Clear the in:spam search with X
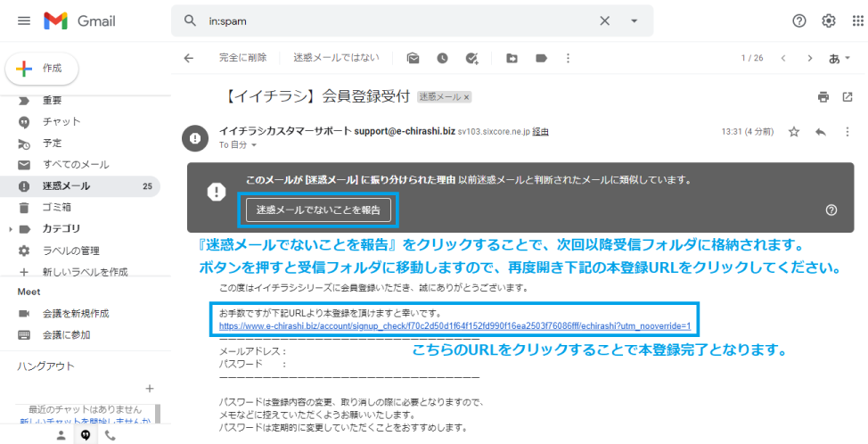The height and width of the screenshot is (444, 868). pyautogui.click(x=604, y=21)
